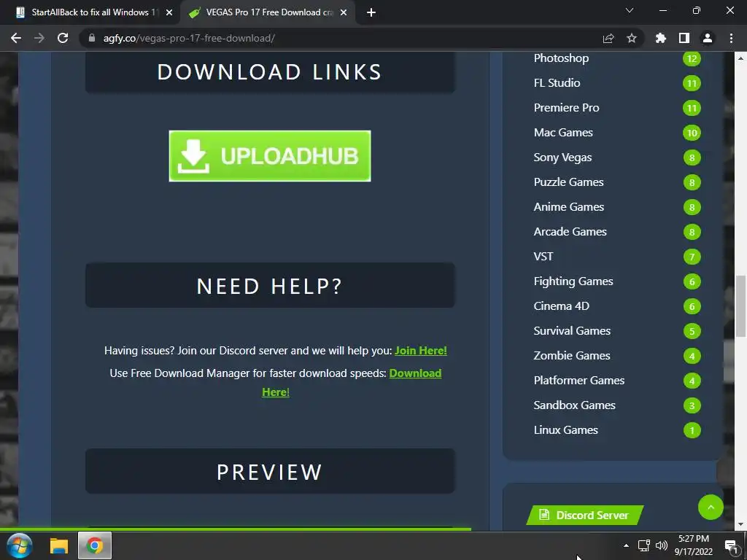Screen dimensions: 747x560
Task: Bookmark this page with the star icon
Action: click(x=632, y=38)
